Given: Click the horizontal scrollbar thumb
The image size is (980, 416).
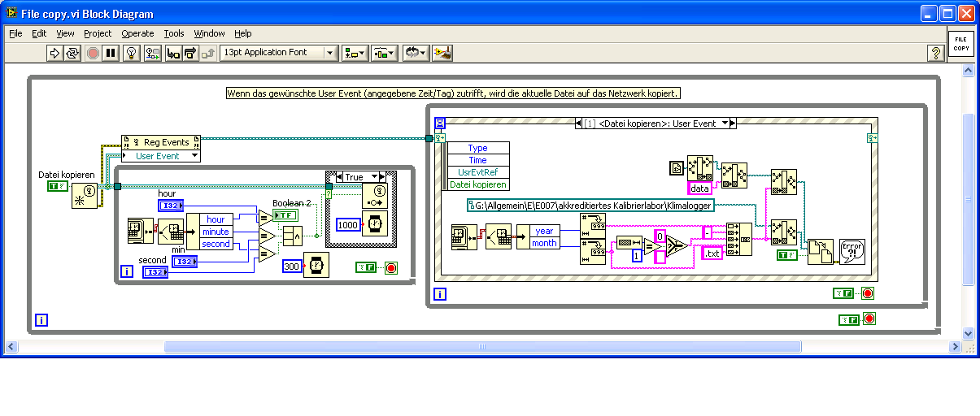Looking at the screenshot, I should [482, 347].
